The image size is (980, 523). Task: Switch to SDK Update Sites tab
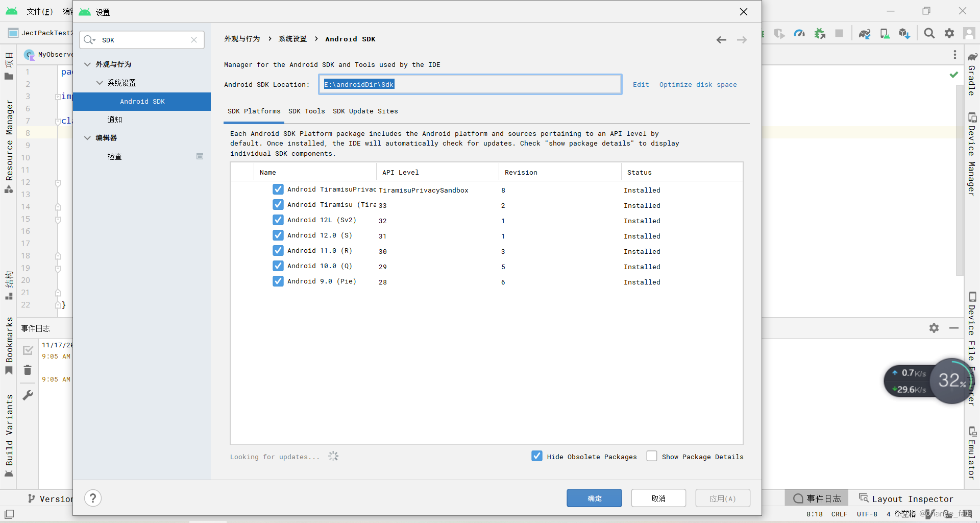[x=365, y=111]
